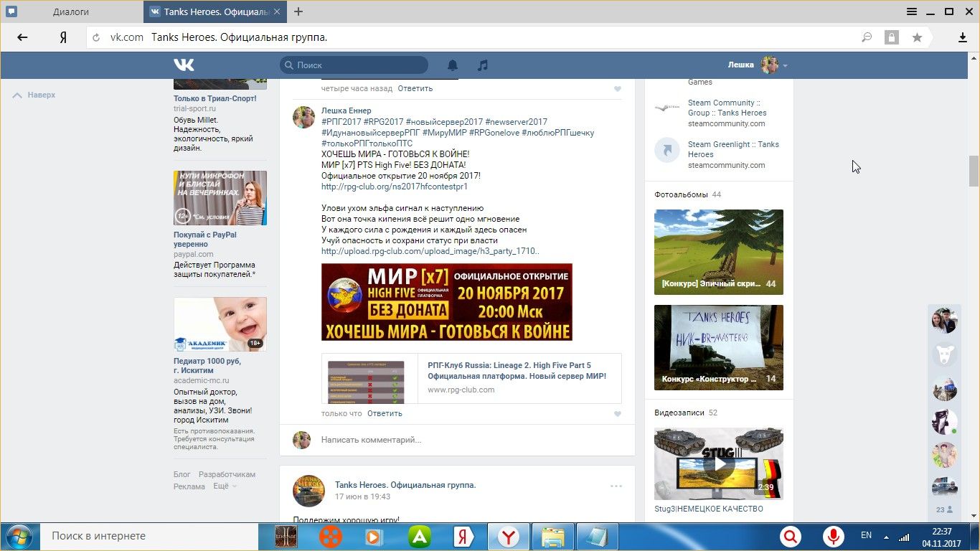Open Steam Greenlight Tanks Heroes link
980x551 pixels.
point(733,149)
